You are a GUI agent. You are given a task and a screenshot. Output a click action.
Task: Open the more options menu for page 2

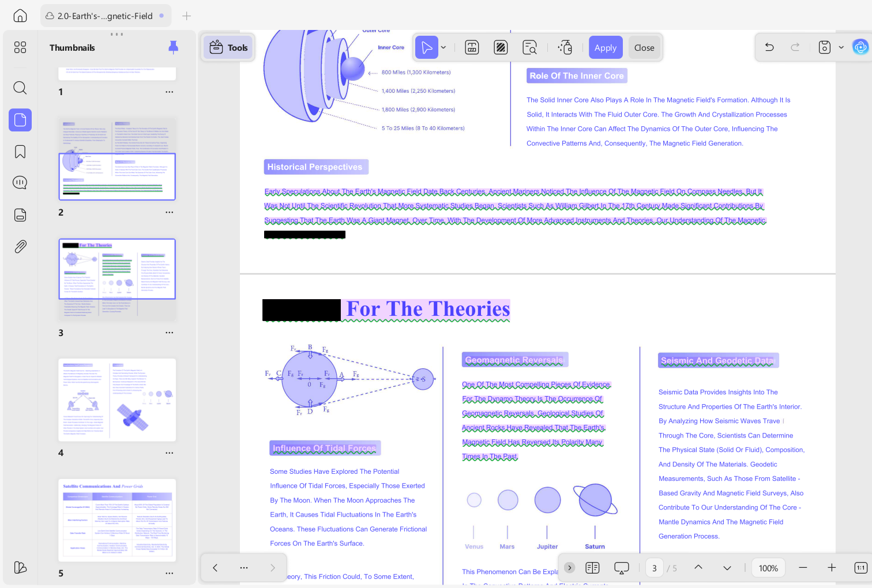point(169,212)
